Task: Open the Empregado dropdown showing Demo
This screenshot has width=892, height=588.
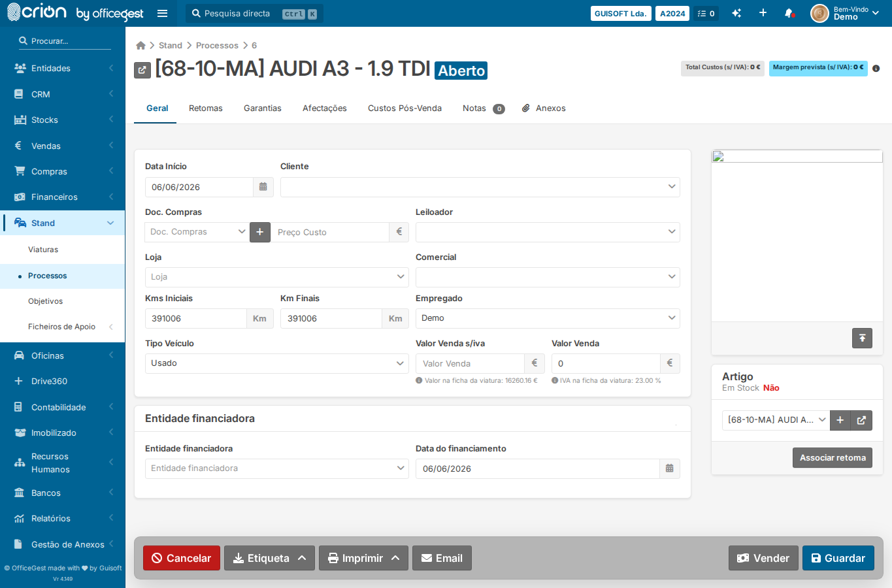Action: click(x=548, y=318)
